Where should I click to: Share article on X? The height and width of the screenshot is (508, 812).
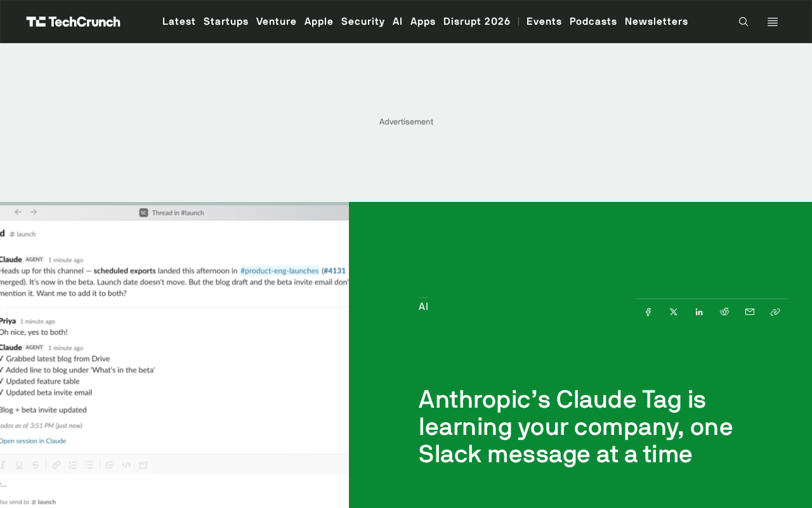(674, 312)
